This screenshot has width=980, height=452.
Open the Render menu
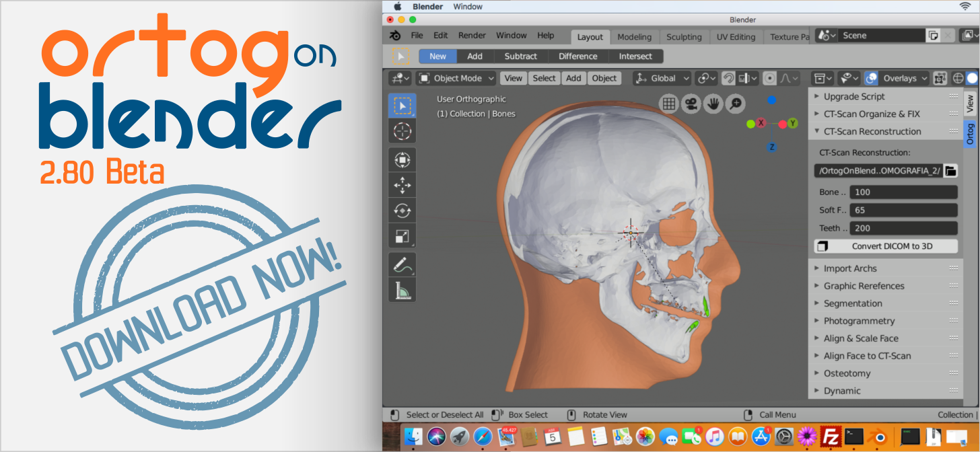pyautogui.click(x=472, y=36)
